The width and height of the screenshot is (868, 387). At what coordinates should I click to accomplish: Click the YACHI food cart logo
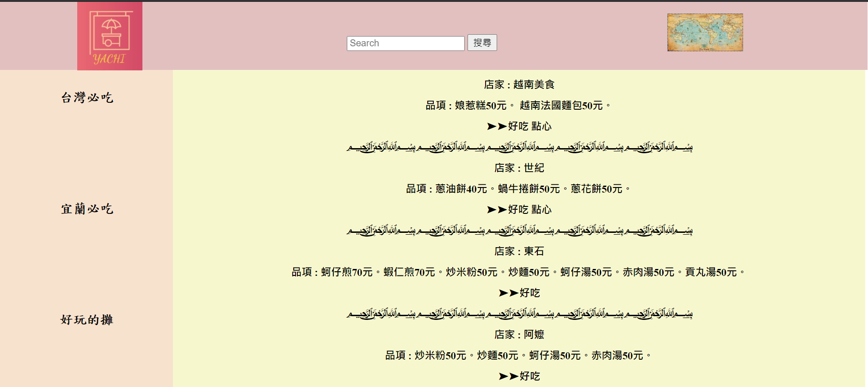click(110, 36)
